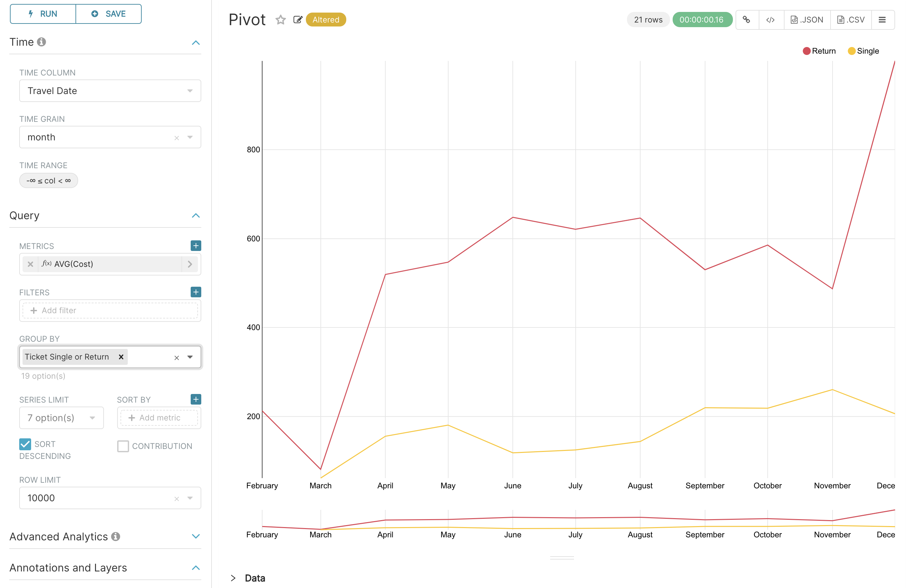Export results as .CSV
909x588 pixels.
[851, 20]
